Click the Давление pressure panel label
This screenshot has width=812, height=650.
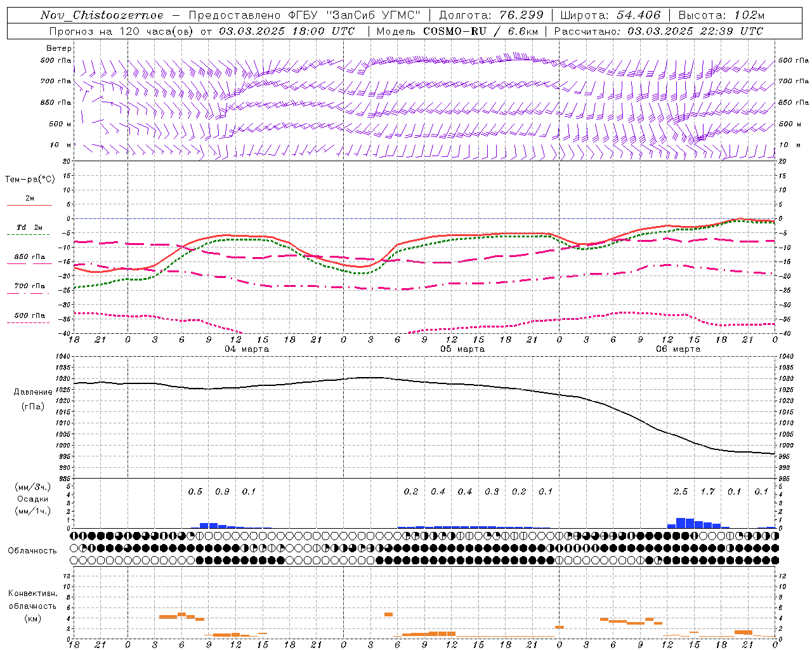click(33, 392)
